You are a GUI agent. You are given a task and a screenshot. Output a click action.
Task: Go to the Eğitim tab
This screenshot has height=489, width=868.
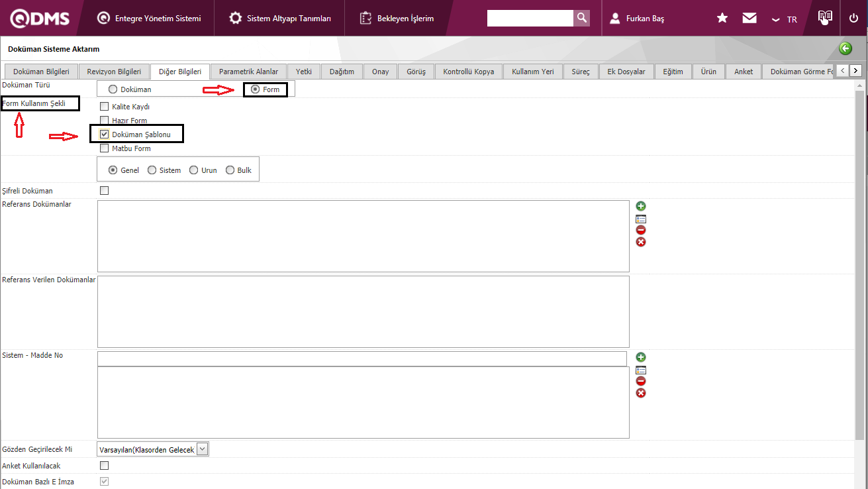673,72
